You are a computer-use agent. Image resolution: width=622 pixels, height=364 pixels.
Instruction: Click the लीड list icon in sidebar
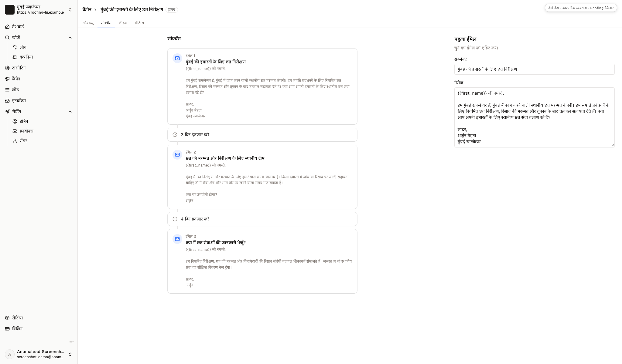point(7,90)
